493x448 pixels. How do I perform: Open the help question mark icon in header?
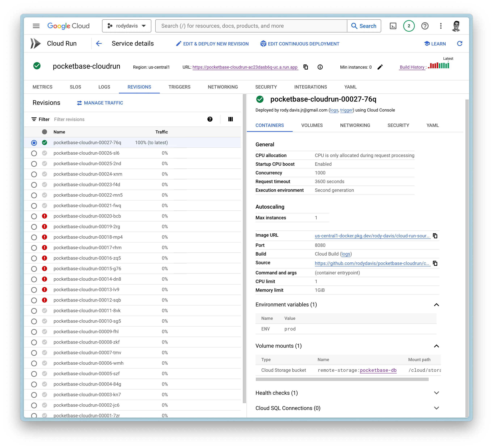point(425,26)
